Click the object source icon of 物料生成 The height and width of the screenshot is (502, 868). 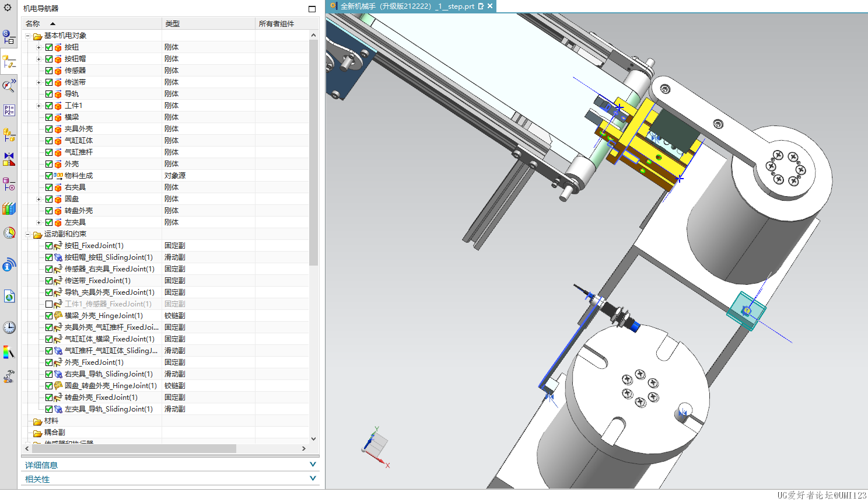pyautogui.click(x=58, y=176)
